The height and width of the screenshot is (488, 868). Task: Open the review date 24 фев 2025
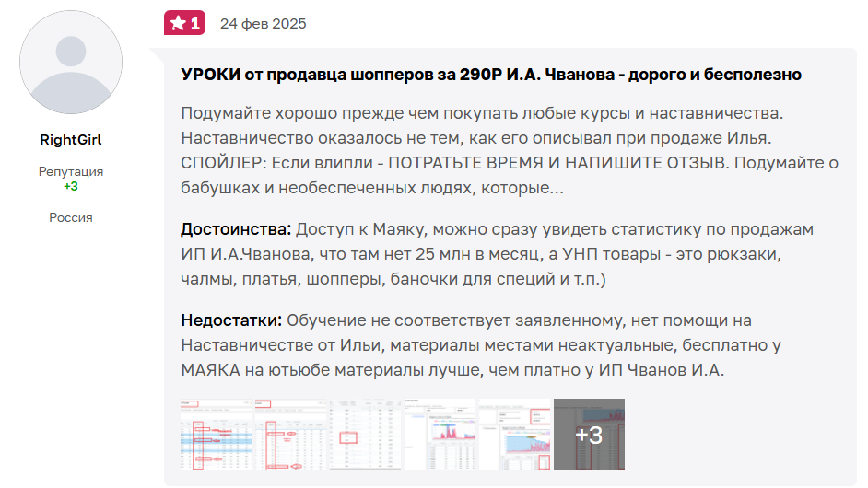click(x=263, y=24)
